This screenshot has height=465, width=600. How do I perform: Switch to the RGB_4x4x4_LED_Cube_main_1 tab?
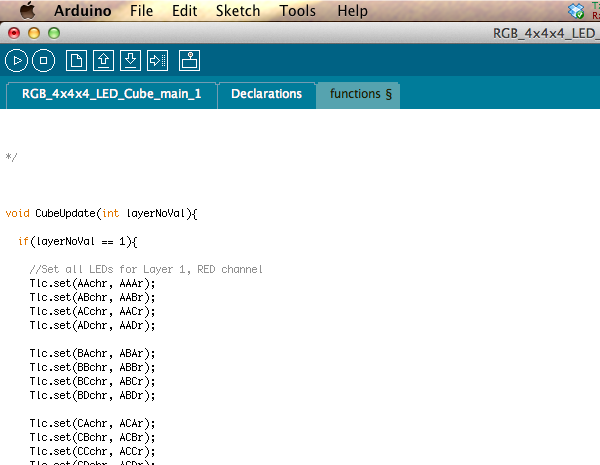tap(112, 95)
